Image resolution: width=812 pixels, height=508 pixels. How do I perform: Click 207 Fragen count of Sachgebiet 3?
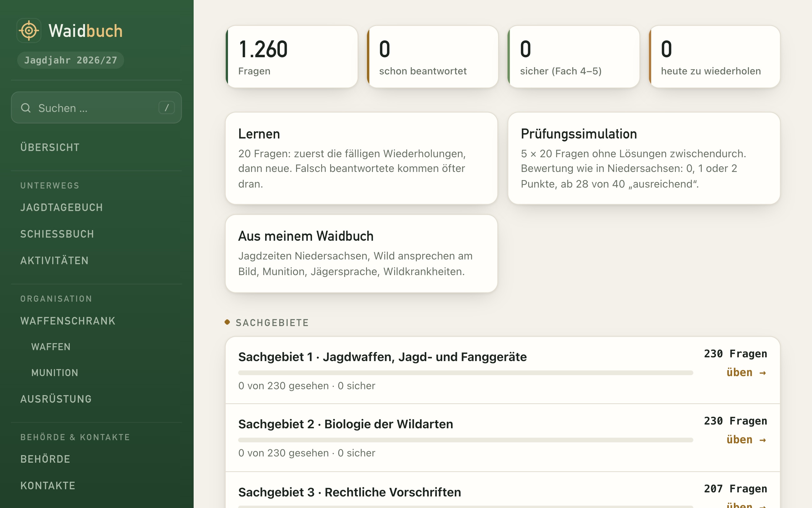pos(735,489)
